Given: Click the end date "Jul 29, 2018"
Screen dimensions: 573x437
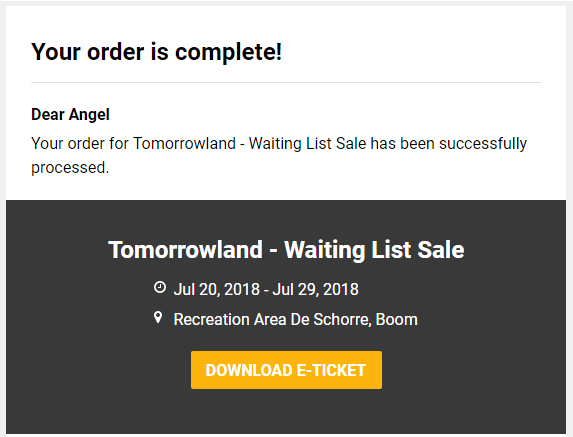Looking at the screenshot, I should click(315, 289).
